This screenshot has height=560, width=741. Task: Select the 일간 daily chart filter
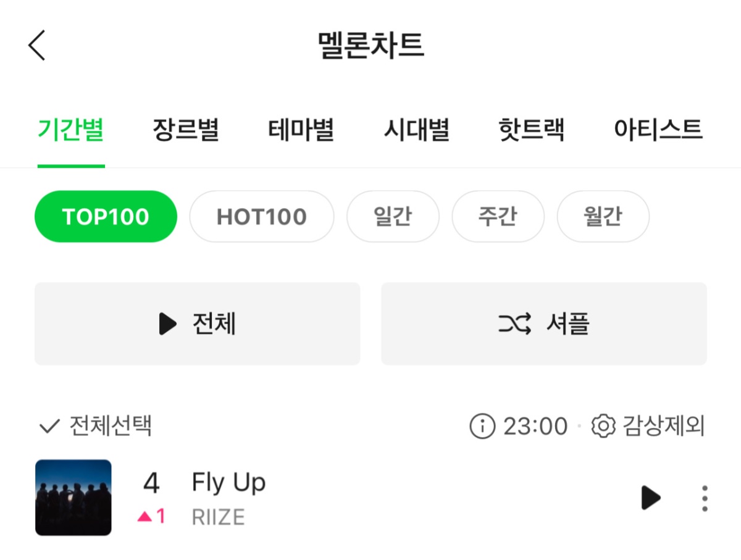[393, 217]
